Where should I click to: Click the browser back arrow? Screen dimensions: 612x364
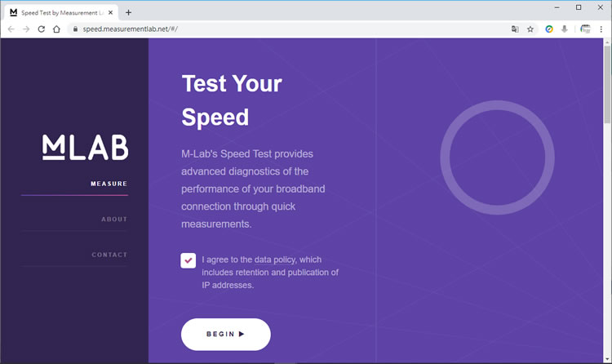click(11, 29)
